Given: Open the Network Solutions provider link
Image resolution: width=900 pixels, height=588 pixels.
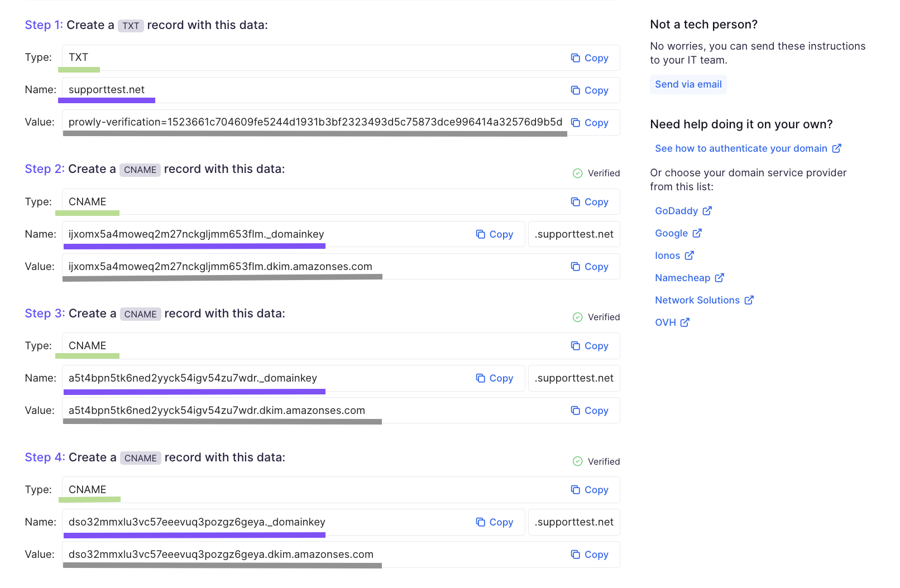Looking at the screenshot, I should [704, 300].
